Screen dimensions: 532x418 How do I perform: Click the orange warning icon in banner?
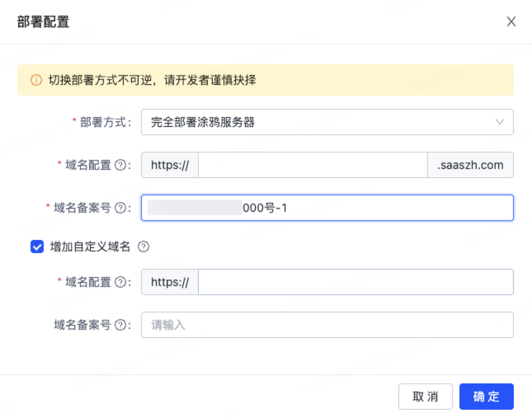pos(36,80)
